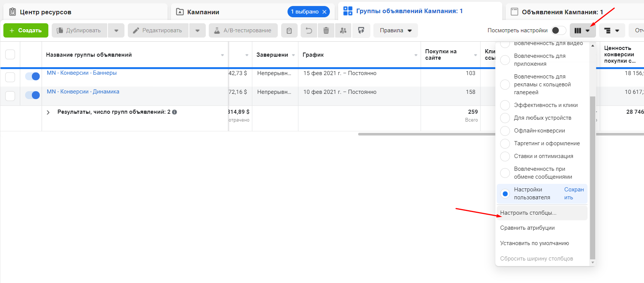The height and width of the screenshot is (283, 644).
Task: Click the clipboard paste toolbar icon
Action: pyautogui.click(x=289, y=30)
